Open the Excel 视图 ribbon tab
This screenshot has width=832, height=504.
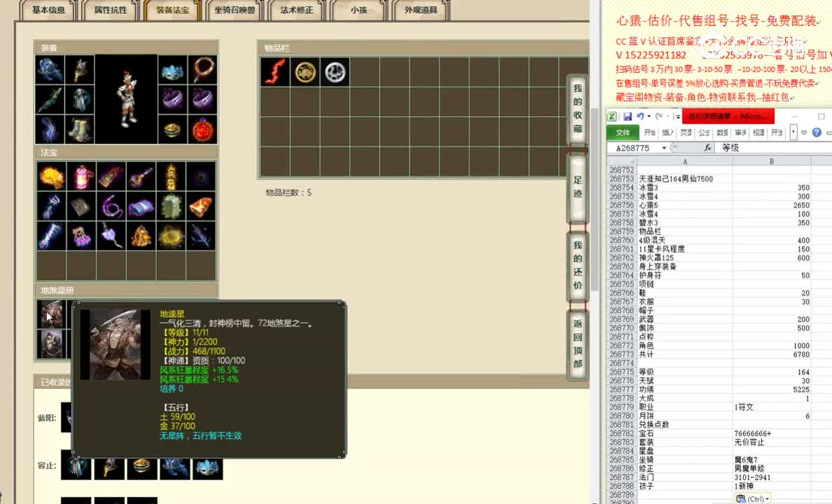click(758, 132)
